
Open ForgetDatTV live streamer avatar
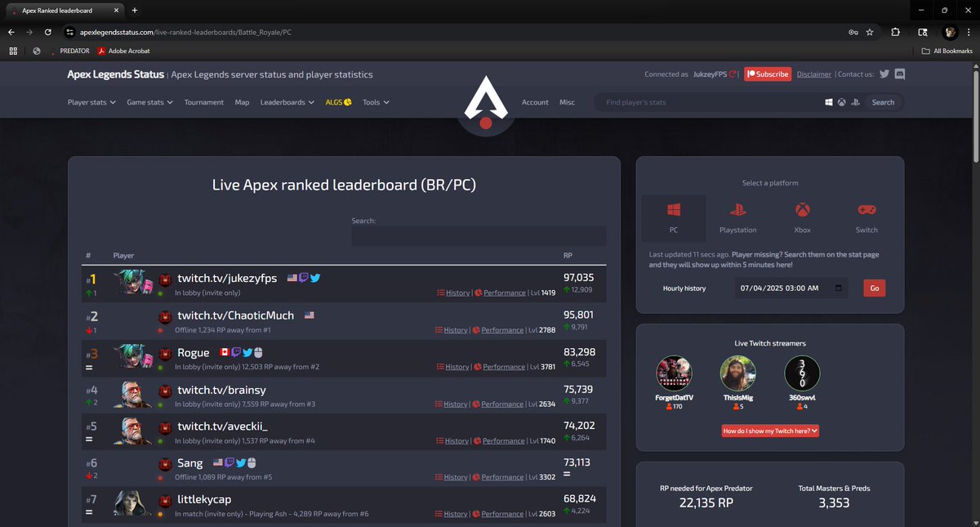pos(674,373)
